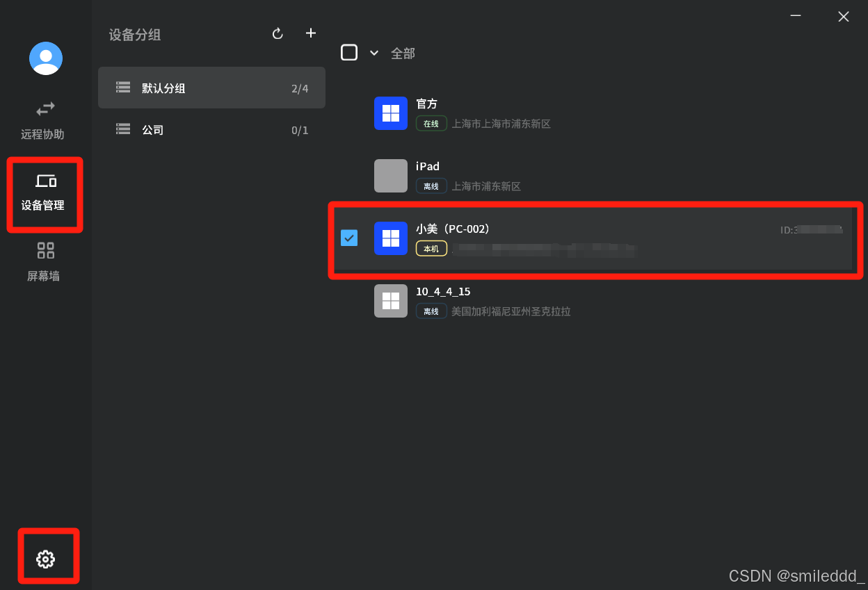Image resolution: width=868 pixels, height=590 pixels.
Task: Click the 在线 status badge of 官方
Action: [431, 124]
